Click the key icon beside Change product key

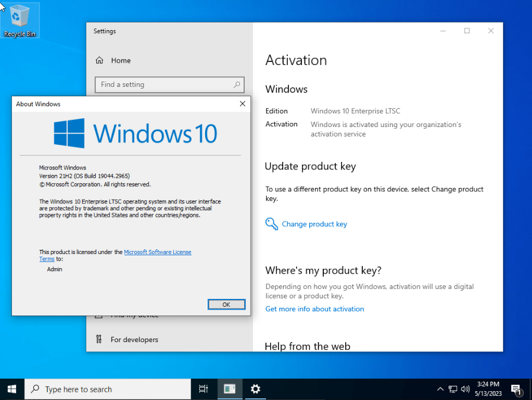pyautogui.click(x=271, y=224)
